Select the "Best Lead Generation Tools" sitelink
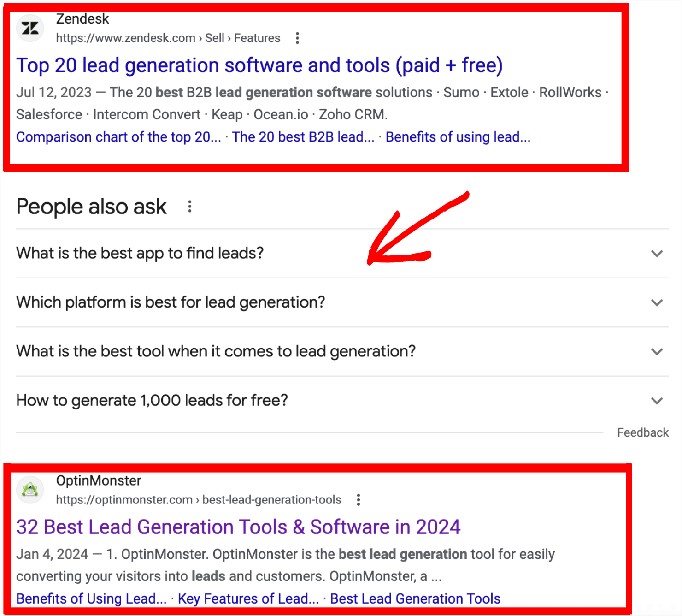The height and width of the screenshot is (616, 682). pyautogui.click(x=415, y=598)
